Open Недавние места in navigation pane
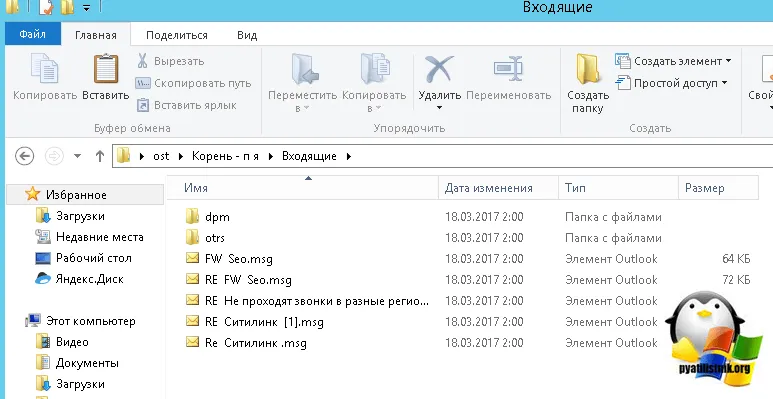Image resolution: width=773 pixels, height=399 pixels. point(100,237)
